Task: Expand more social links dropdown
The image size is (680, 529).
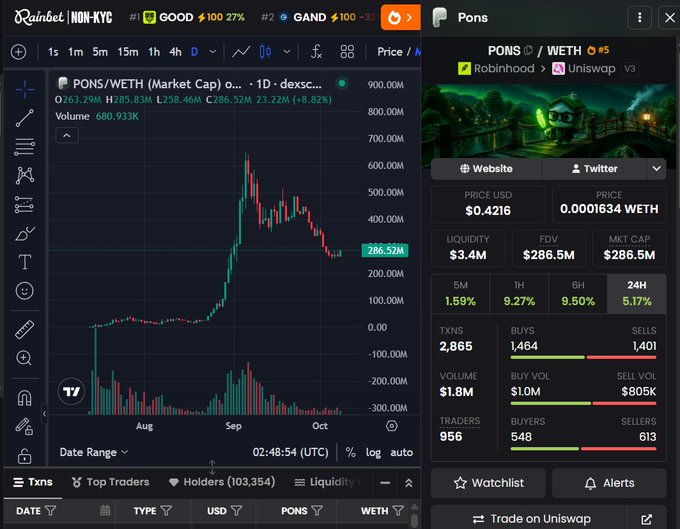Action: [656, 169]
